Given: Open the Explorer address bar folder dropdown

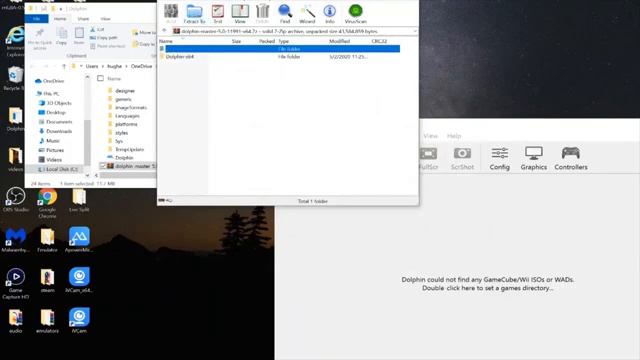Looking at the screenshot, I should (81, 66).
